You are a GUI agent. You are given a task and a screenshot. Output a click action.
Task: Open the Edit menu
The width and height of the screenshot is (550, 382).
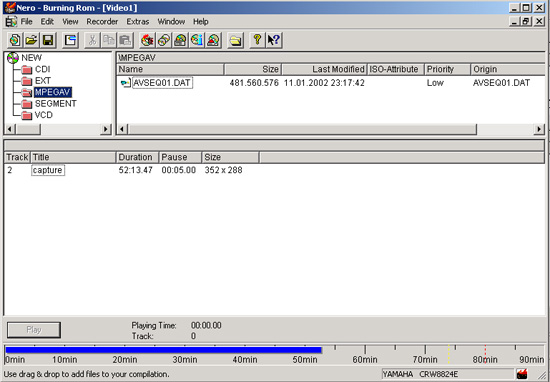click(47, 22)
